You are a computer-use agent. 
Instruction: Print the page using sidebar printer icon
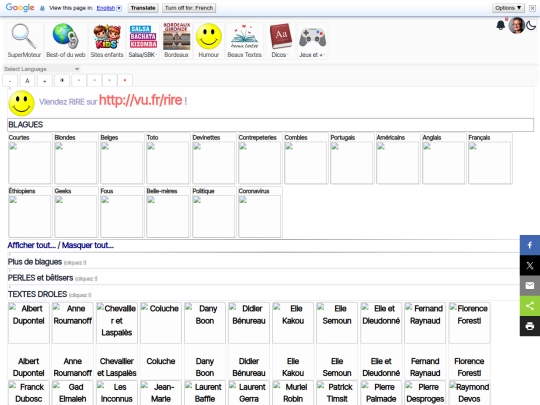(x=530, y=326)
